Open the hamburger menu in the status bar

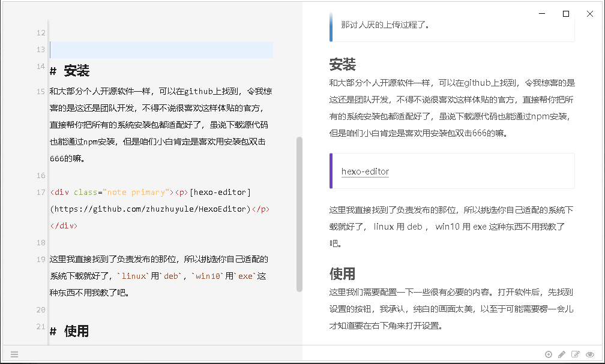[14, 354]
